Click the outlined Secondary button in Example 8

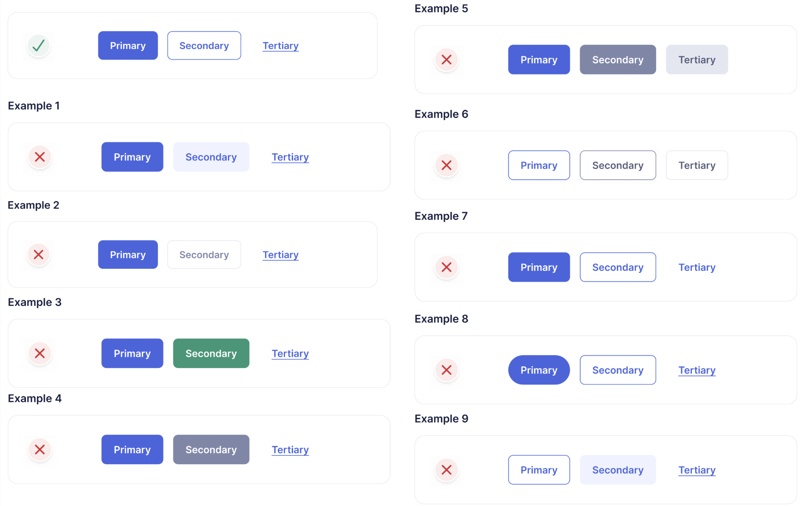click(617, 370)
